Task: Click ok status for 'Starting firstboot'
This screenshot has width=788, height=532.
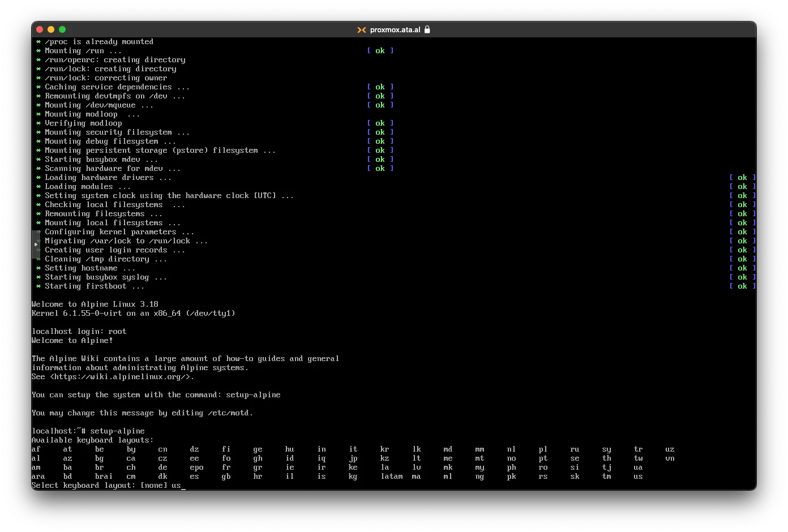Action: 743,286
